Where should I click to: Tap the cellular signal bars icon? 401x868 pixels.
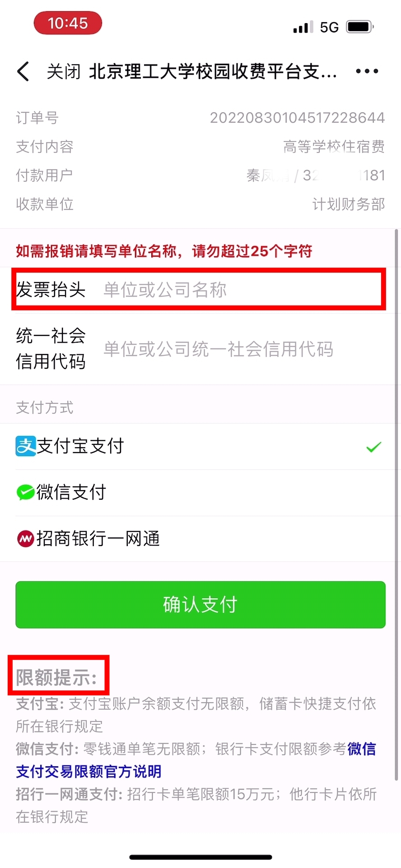click(303, 27)
